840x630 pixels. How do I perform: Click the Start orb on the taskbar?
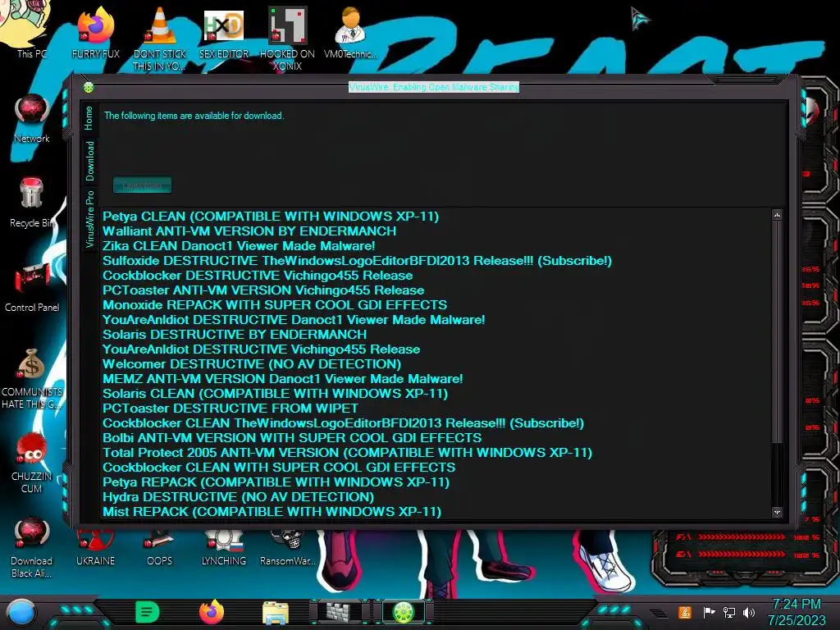point(21,613)
